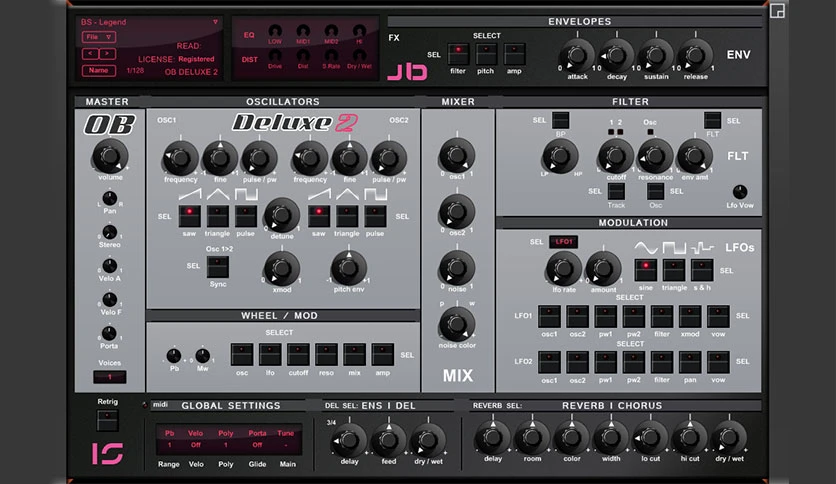Enable OSC1 triangle waveform

coord(218,216)
